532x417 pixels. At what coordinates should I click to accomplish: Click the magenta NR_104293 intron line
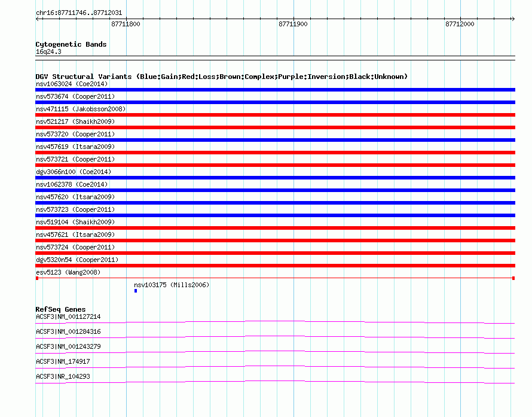(275, 381)
